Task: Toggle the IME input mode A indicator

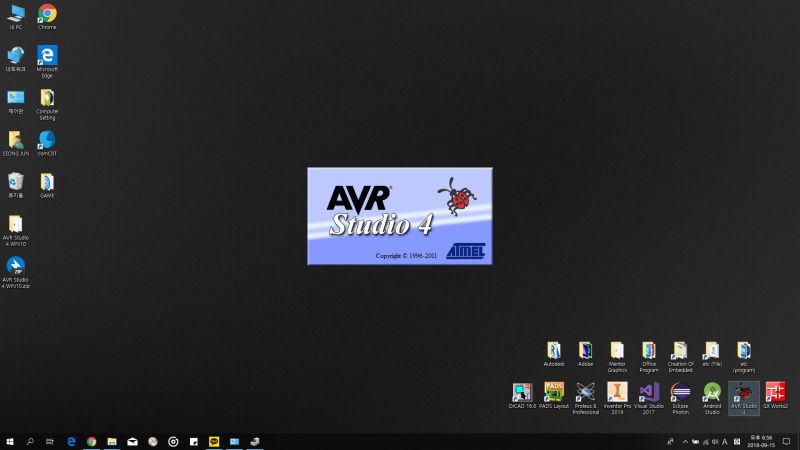Action: pos(724,442)
